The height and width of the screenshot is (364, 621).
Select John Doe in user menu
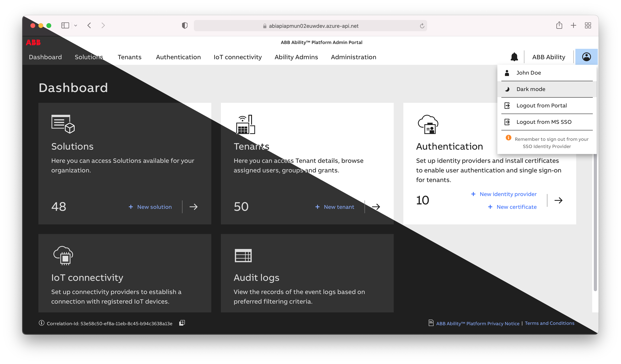pyautogui.click(x=547, y=73)
